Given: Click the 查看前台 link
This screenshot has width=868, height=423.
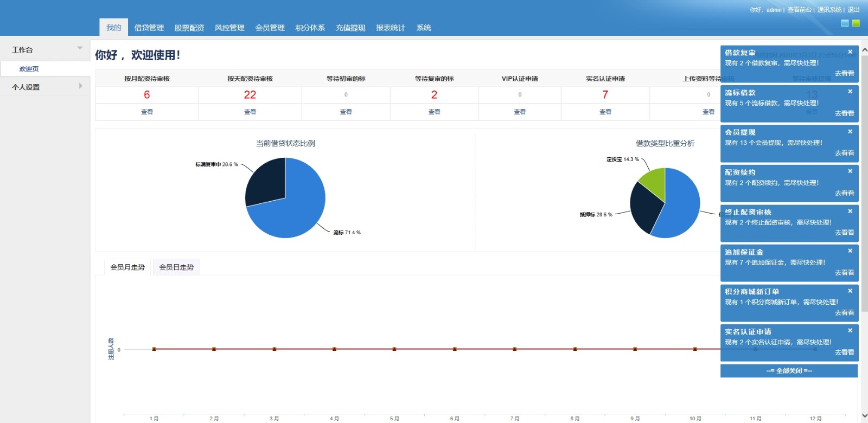Looking at the screenshot, I should pyautogui.click(x=799, y=10).
